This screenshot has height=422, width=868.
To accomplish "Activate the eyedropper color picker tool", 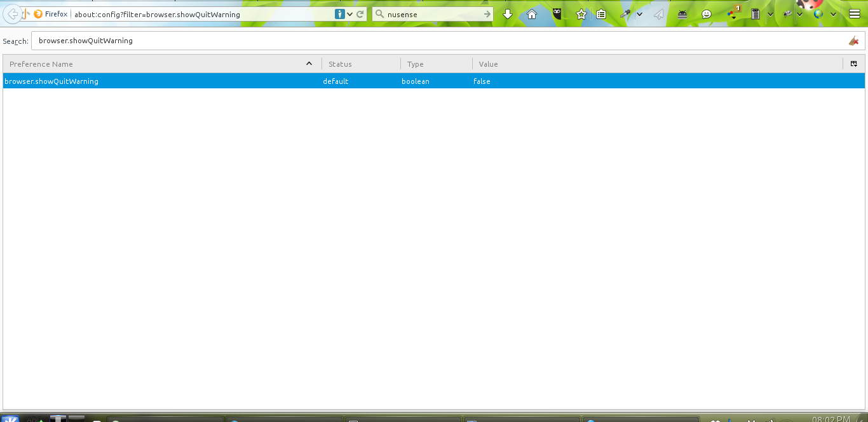I will click(x=625, y=14).
